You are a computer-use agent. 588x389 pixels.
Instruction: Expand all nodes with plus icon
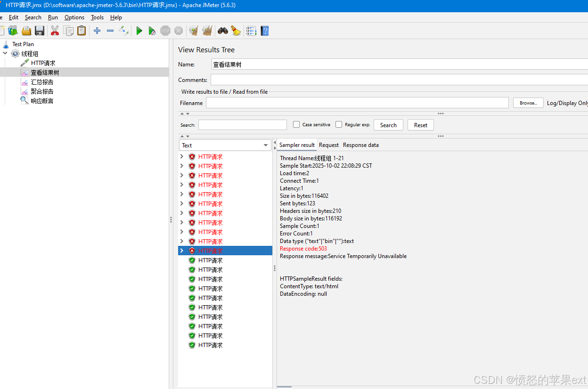tap(97, 31)
